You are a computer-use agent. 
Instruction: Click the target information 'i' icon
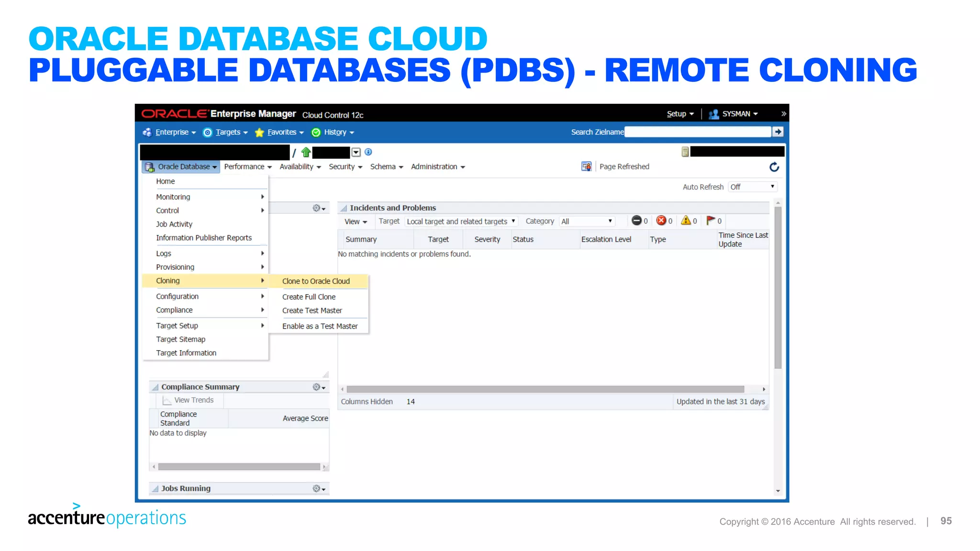[368, 152]
